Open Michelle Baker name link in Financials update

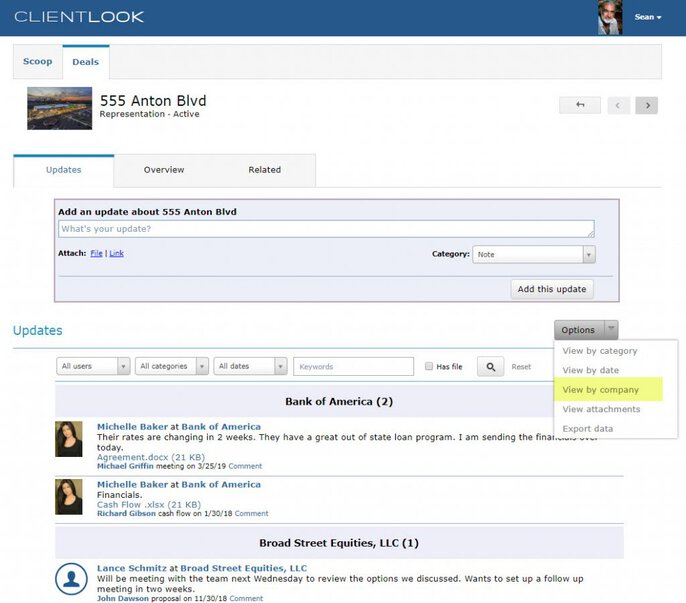tap(133, 484)
